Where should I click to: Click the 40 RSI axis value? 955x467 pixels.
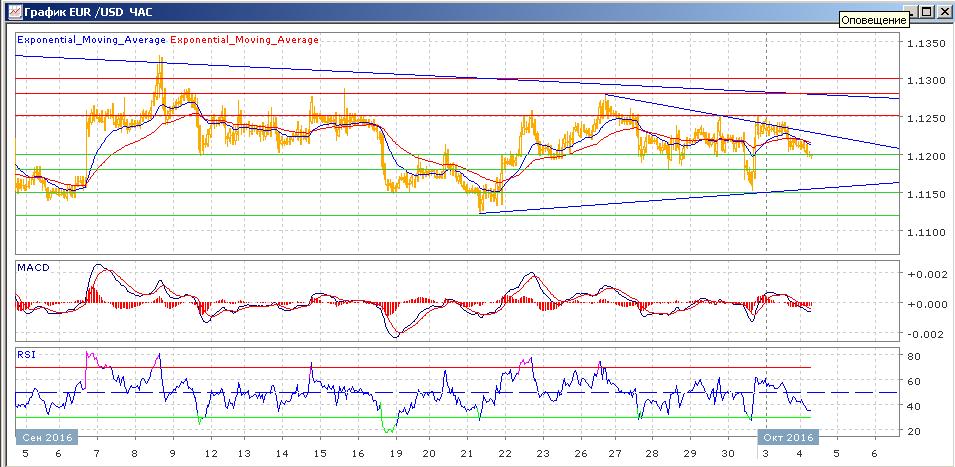[x=914, y=406]
